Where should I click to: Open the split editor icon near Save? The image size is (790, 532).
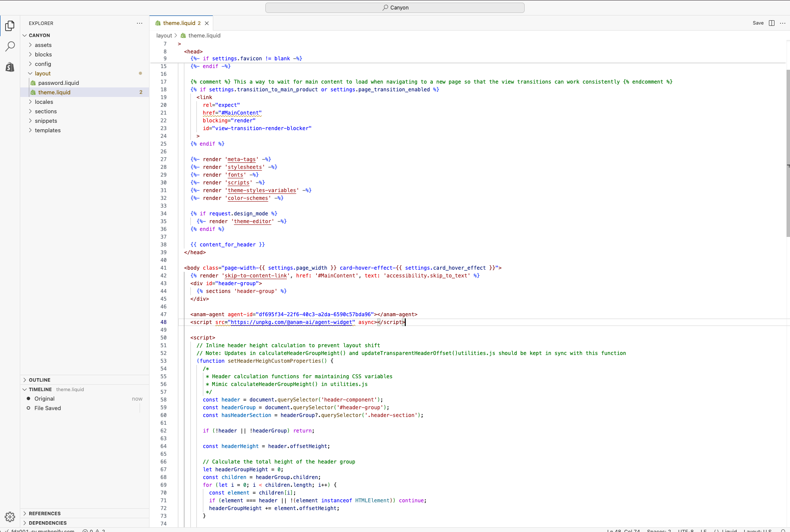771,23
